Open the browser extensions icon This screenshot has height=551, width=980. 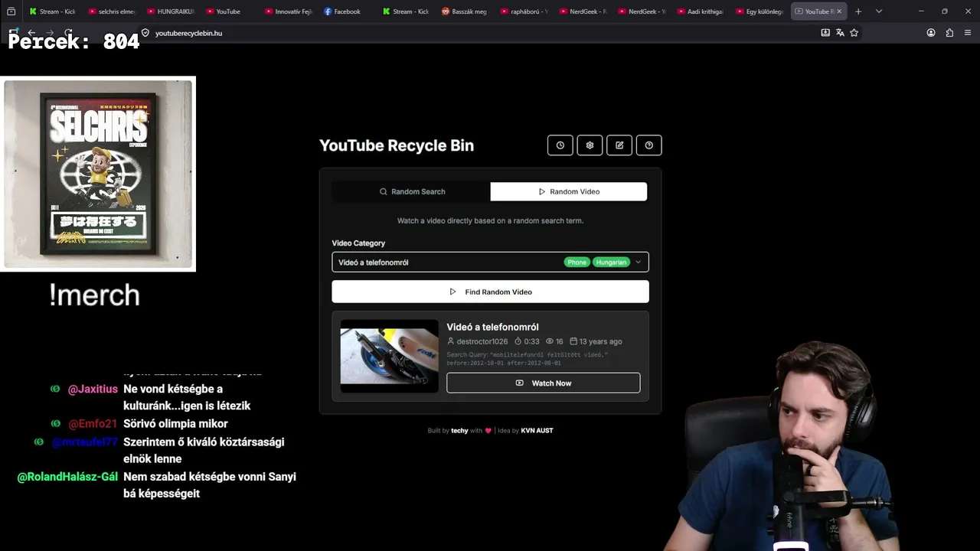[x=949, y=33]
